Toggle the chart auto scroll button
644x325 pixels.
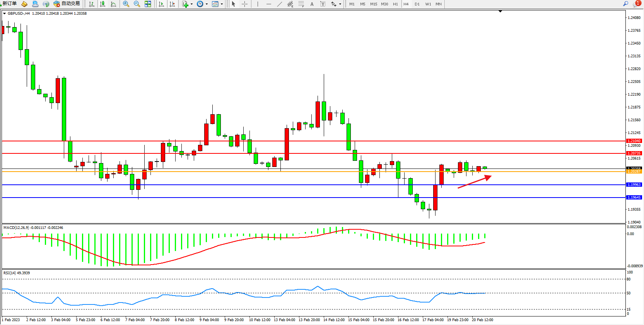(x=161, y=4)
